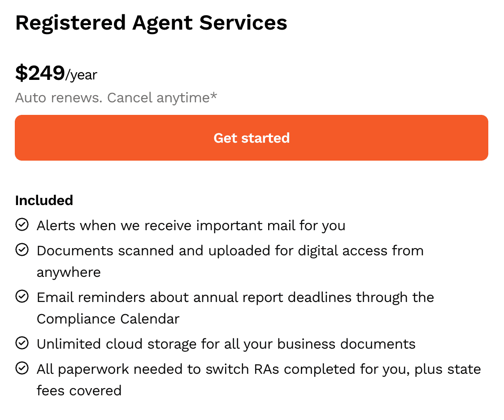Select the unlimited cloud storage feature text
504x420 pixels.
pos(226,344)
